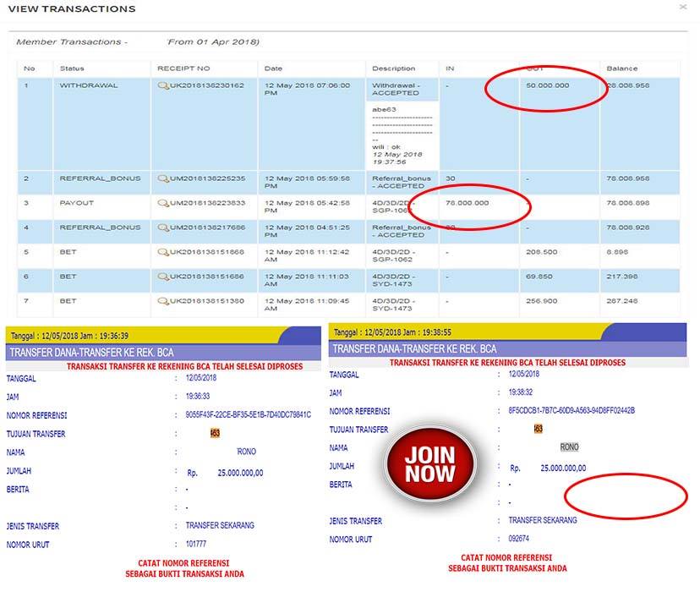The height and width of the screenshot is (592, 700).
Task: Click the 78.000.000 payout amount
Action: 467,203
